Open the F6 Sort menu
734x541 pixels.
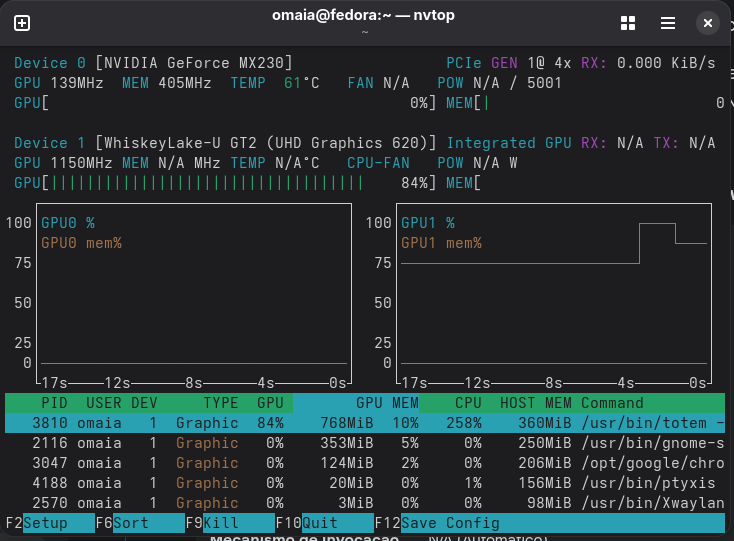coord(130,523)
